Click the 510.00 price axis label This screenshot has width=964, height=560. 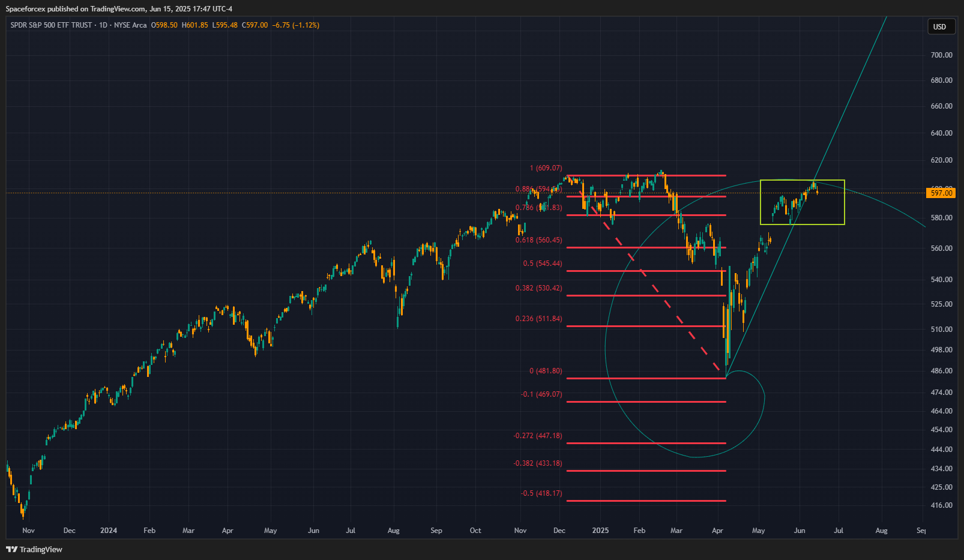click(x=941, y=329)
